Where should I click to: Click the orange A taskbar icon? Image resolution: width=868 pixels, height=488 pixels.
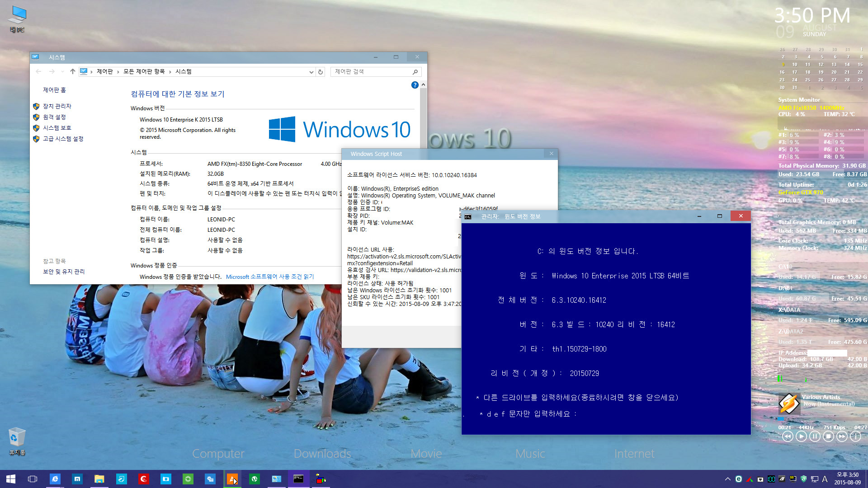pos(232,479)
